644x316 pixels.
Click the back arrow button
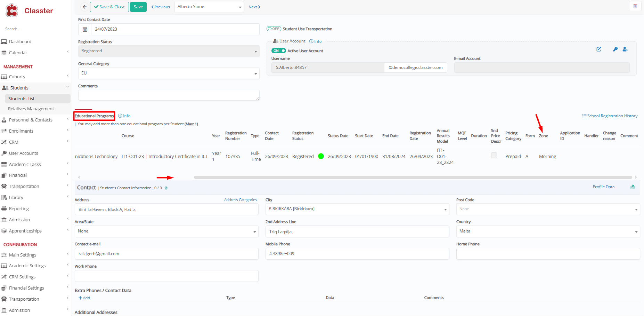point(84,7)
